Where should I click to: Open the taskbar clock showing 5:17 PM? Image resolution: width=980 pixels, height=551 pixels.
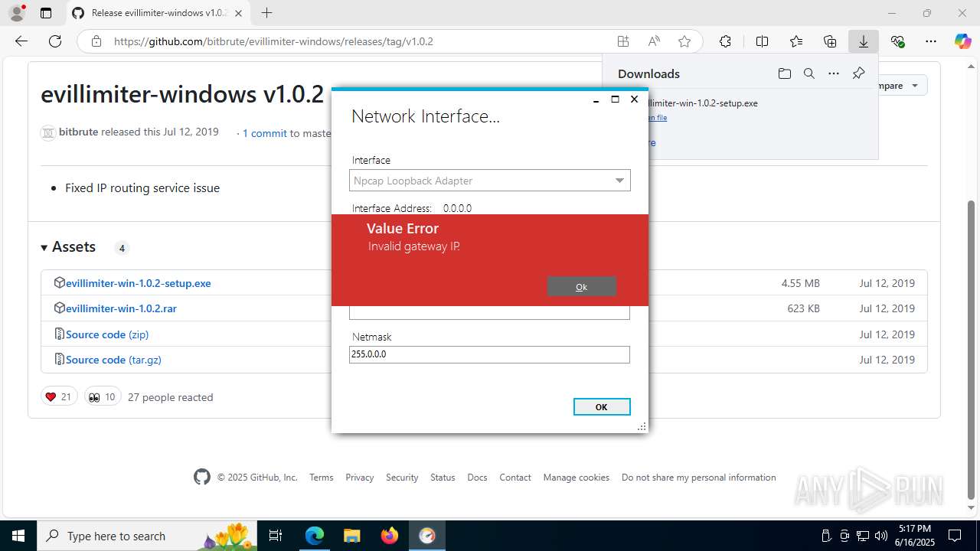(x=916, y=536)
